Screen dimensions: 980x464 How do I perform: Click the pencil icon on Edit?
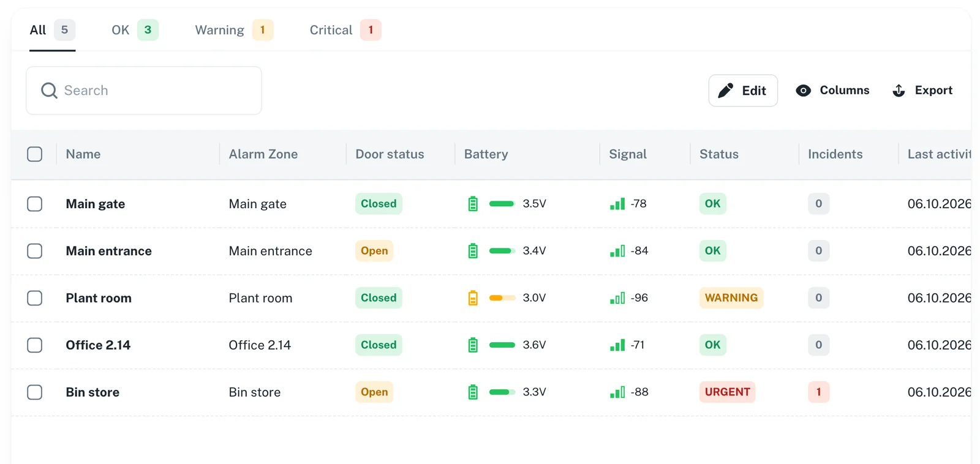726,91
